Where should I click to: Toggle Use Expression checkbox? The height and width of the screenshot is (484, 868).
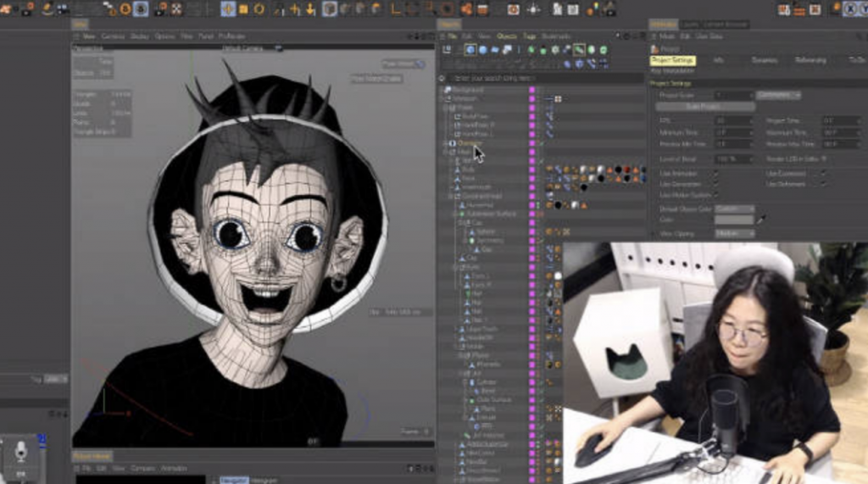click(x=823, y=173)
